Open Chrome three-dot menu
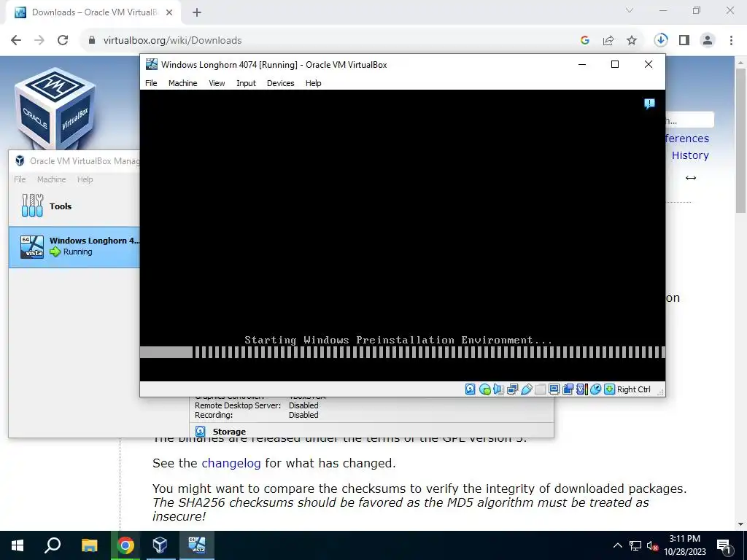The height and width of the screenshot is (560, 747). tap(731, 41)
